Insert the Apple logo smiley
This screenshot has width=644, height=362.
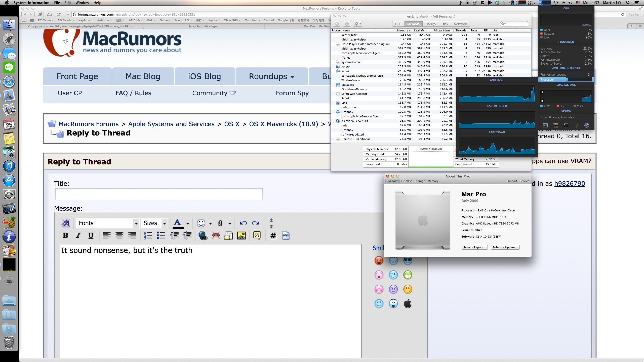click(x=408, y=304)
